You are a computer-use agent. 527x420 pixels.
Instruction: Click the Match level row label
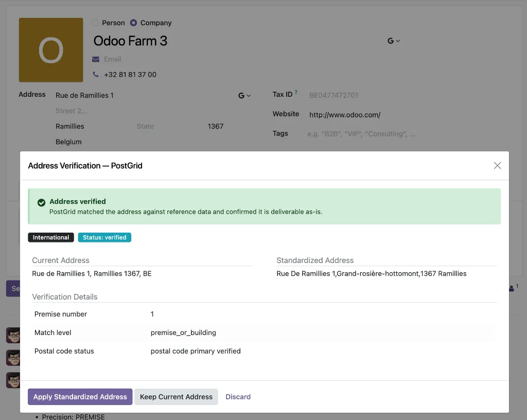click(53, 332)
